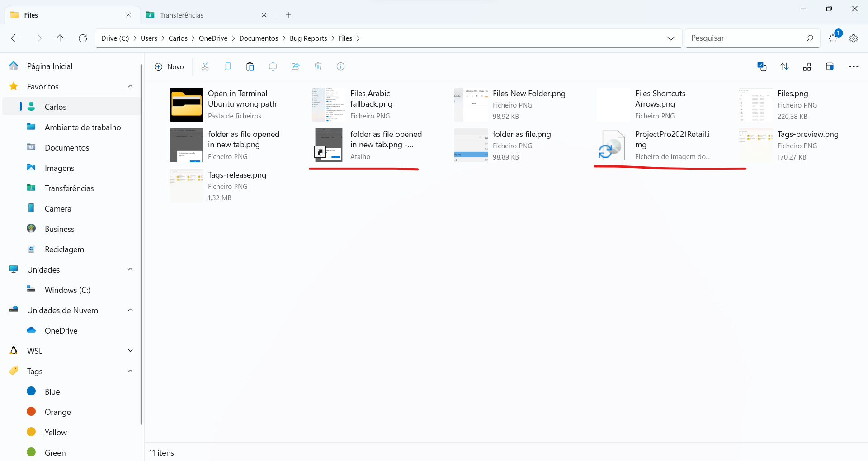Change sorting with the sort arrows icon

(785, 66)
